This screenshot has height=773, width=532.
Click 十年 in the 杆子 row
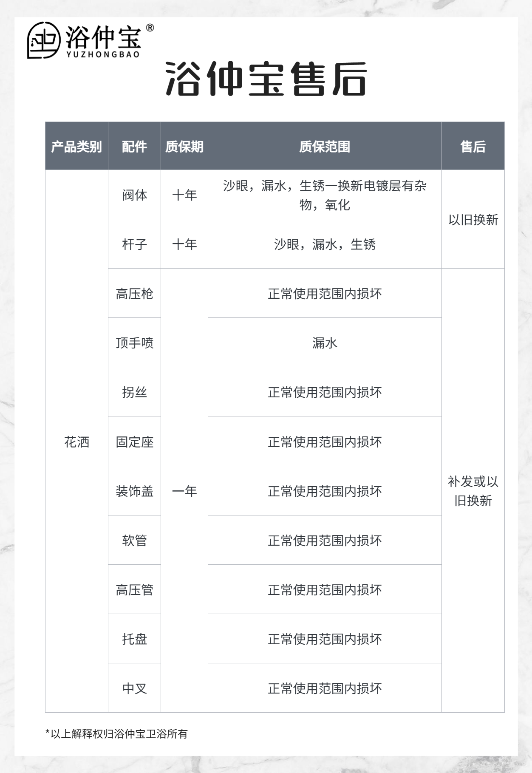[184, 244]
